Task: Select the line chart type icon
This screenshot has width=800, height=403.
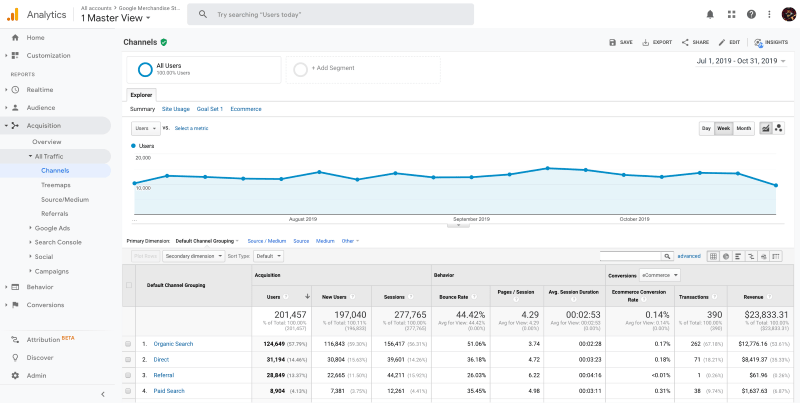Action: (765, 129)
